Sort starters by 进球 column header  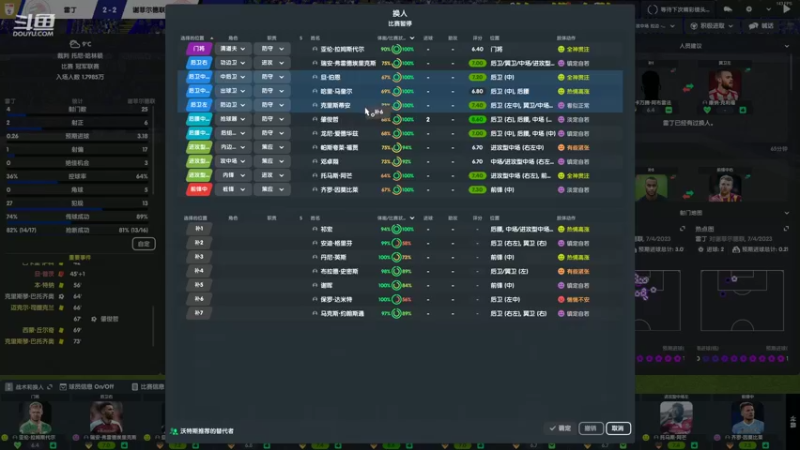[x=428, y=38]
